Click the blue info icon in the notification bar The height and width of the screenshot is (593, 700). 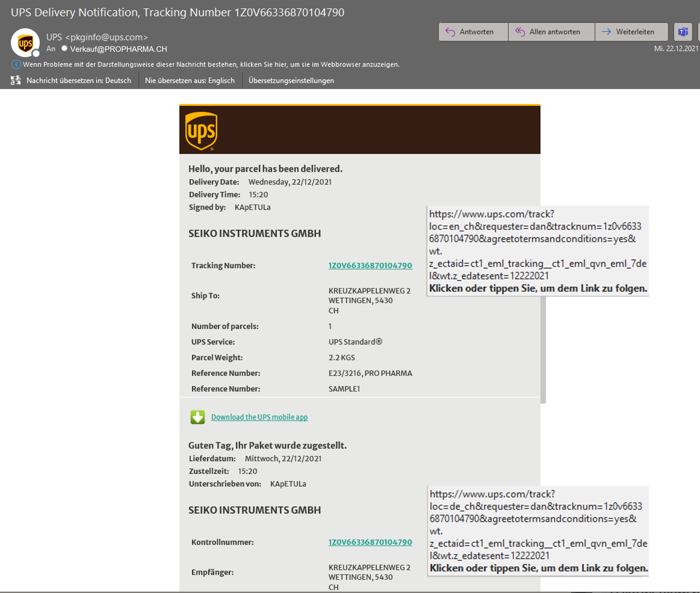16,64
